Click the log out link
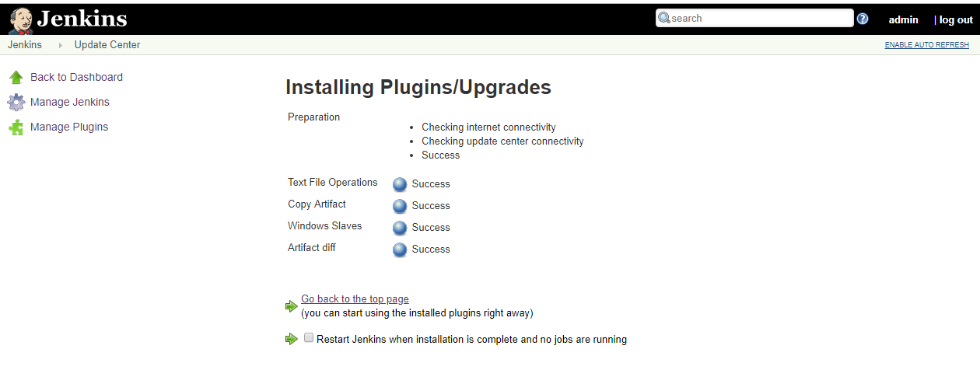 pos(956,19)
